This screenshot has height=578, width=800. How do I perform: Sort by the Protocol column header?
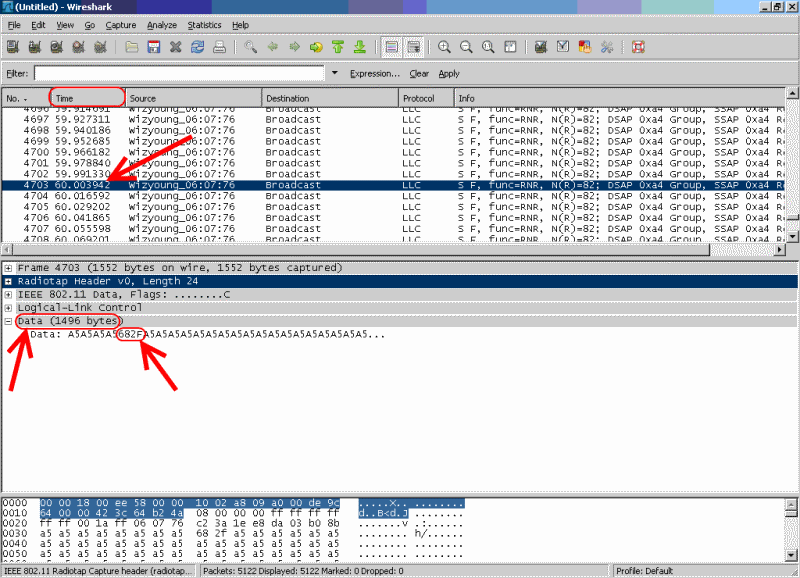427,98
